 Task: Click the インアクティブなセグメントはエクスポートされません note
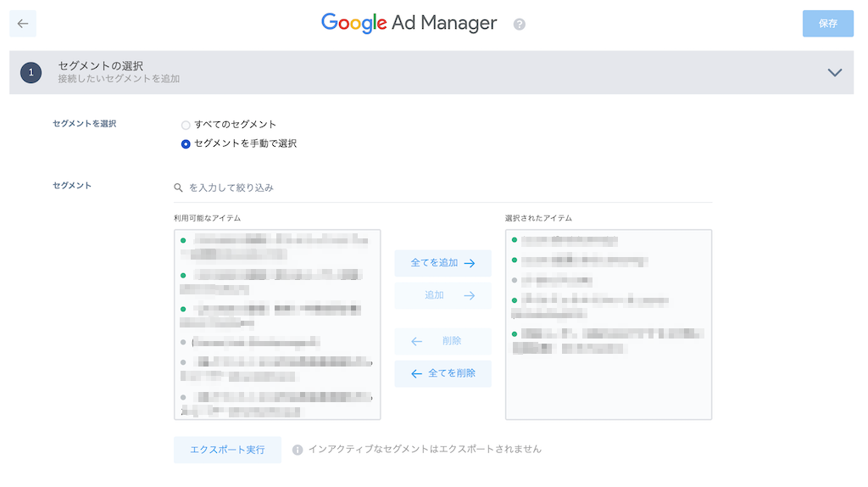pos(425,450)
